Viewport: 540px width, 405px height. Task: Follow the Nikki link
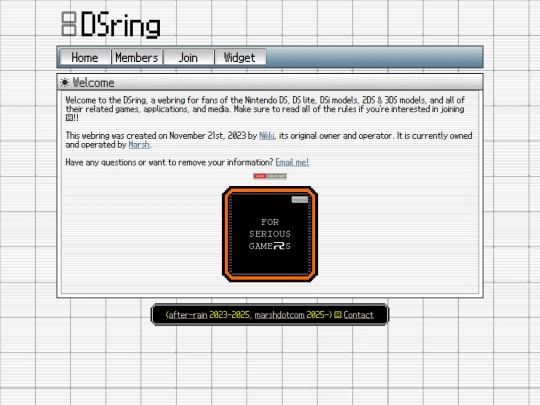267,136
